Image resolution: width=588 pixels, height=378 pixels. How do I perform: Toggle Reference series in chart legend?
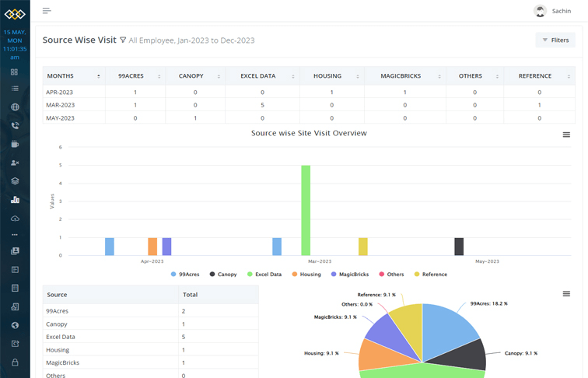point(431,274)
